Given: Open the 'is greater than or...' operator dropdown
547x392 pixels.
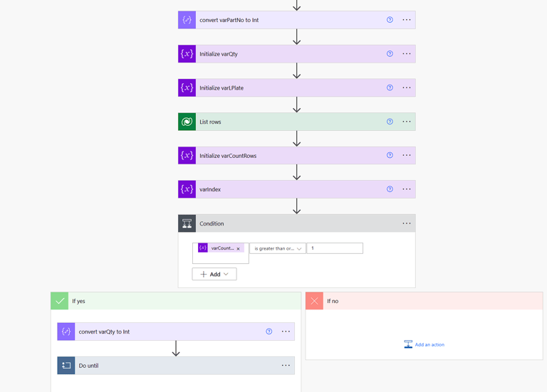Looking at the screenshot, I should pos(278,248).
